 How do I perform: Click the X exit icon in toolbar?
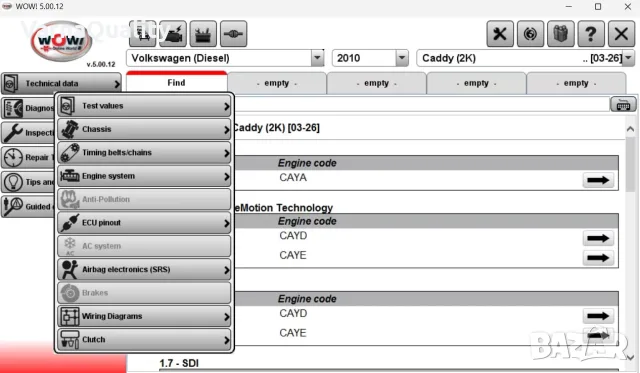click(621, 34)
